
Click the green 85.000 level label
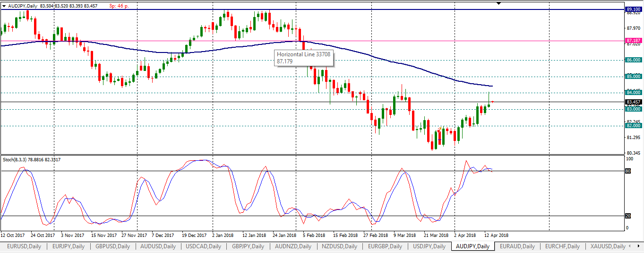tap(633, 76)
